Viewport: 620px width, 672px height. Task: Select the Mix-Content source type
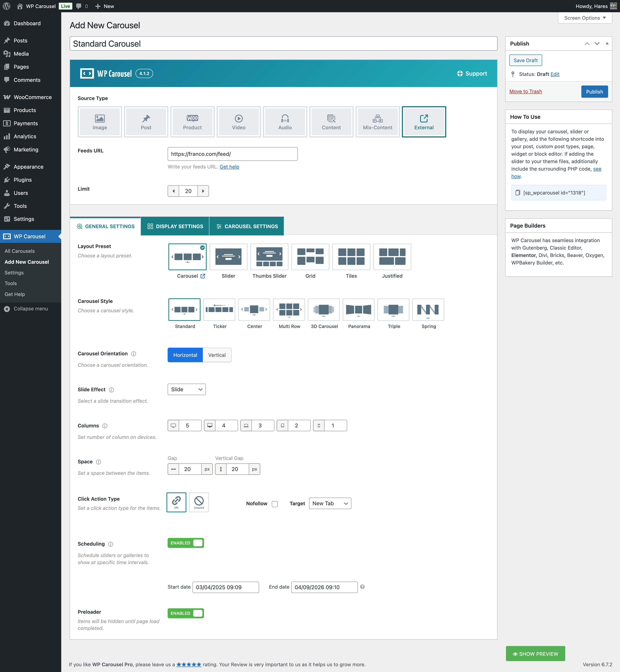(377, 122)
